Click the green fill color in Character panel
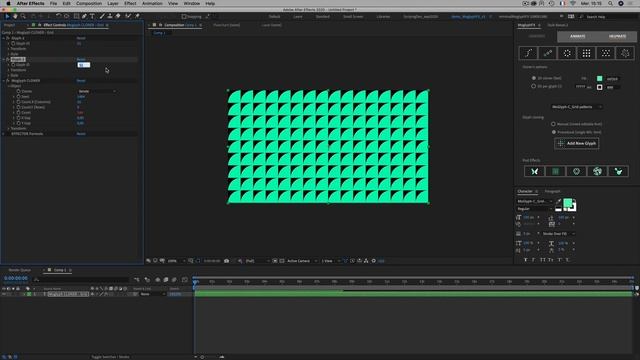640x360 pixels. point(567,203)
